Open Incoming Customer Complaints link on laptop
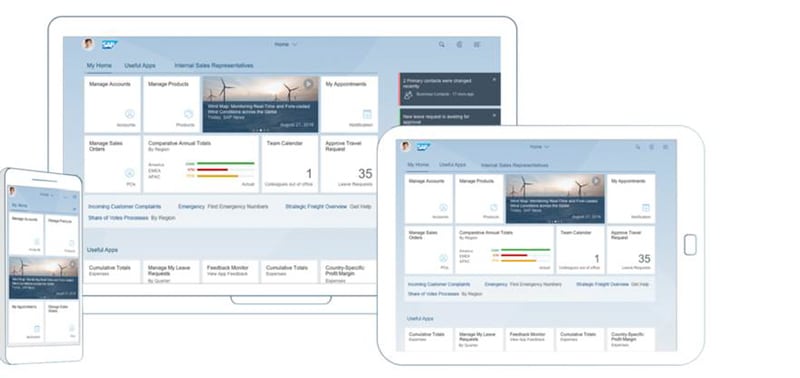 124,207
